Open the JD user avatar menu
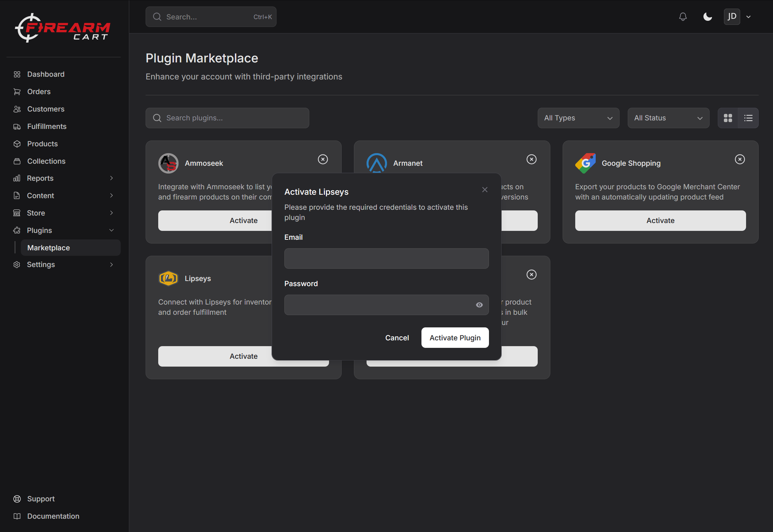This screenshot has width=773, height=532. [732, 17]
